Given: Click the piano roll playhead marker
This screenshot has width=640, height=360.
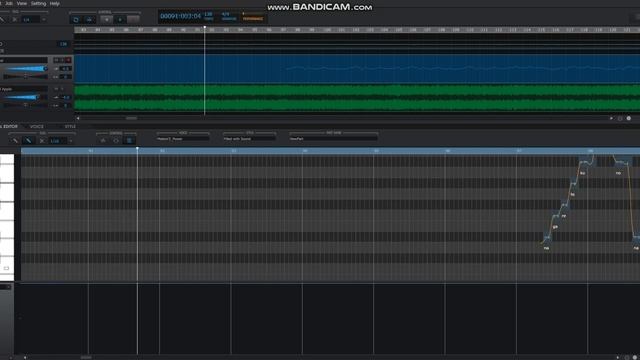Looking at the screenshot, I should 137,149.
